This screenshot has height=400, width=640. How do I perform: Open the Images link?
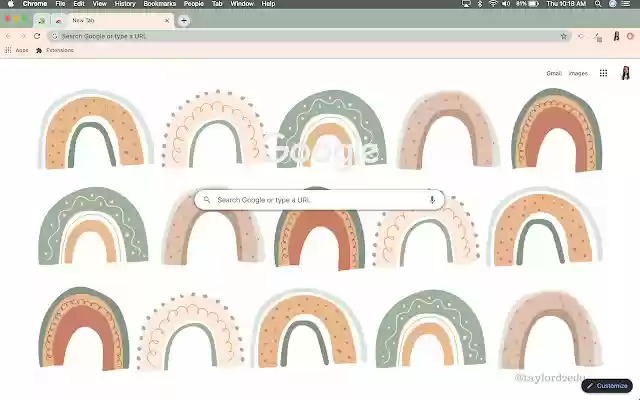578,73
